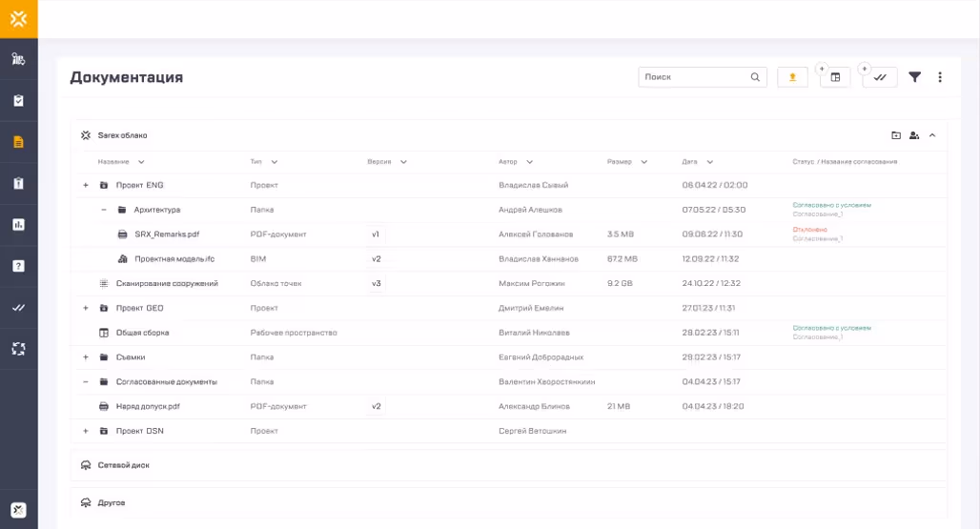
Task: Click the PDF icon of SRX_Remarks.pdf
Action: click(x=122, y=234)
